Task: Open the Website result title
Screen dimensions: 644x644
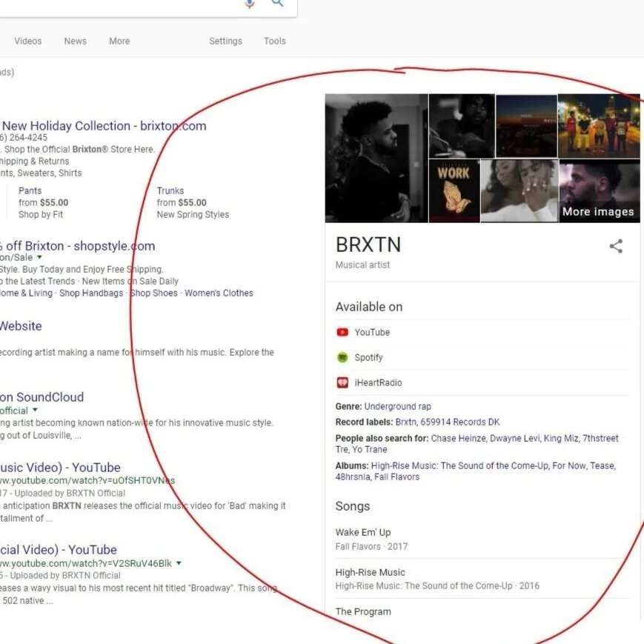Action: click(21, 325)
